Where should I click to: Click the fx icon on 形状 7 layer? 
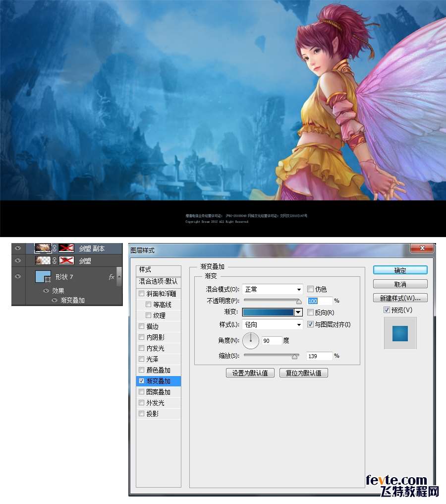pos(111,277)
